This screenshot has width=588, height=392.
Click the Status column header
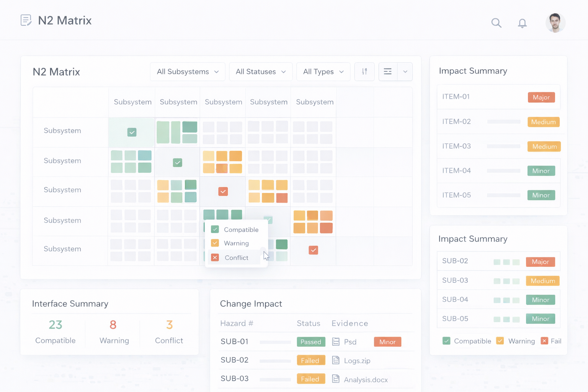[309, 323]
